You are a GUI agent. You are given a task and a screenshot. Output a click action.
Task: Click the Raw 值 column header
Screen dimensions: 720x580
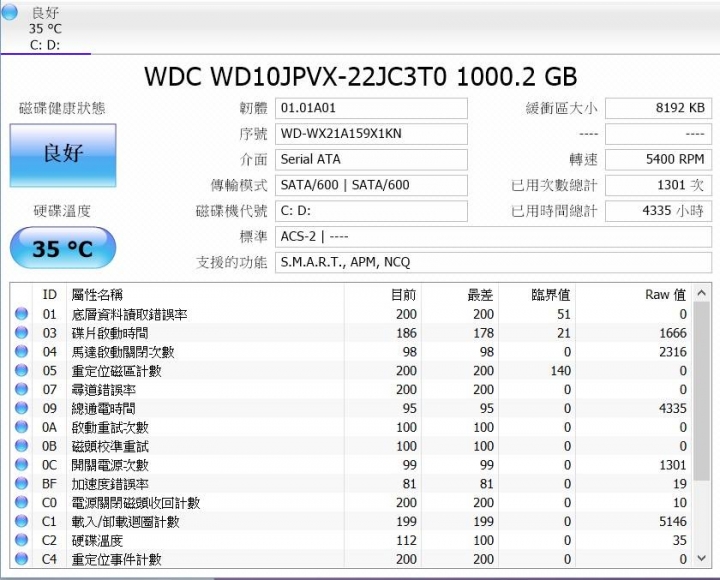634,295
